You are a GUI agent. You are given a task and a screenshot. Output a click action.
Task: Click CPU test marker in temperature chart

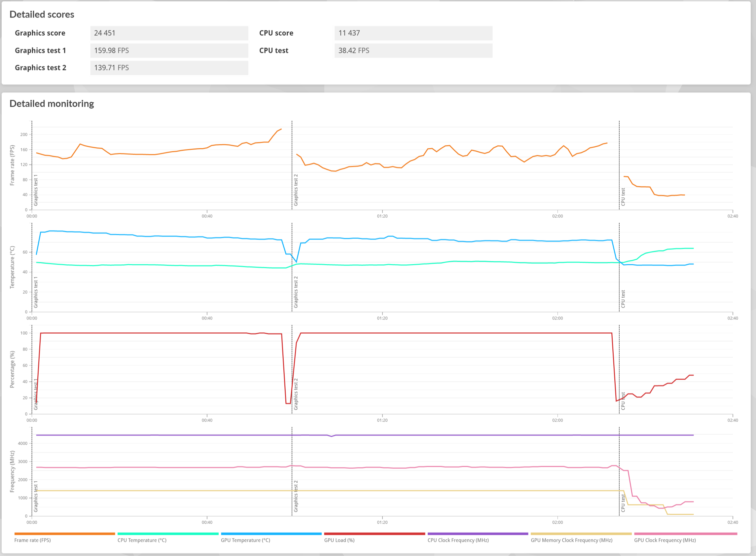pyautogui.click(x=623, y=299)
